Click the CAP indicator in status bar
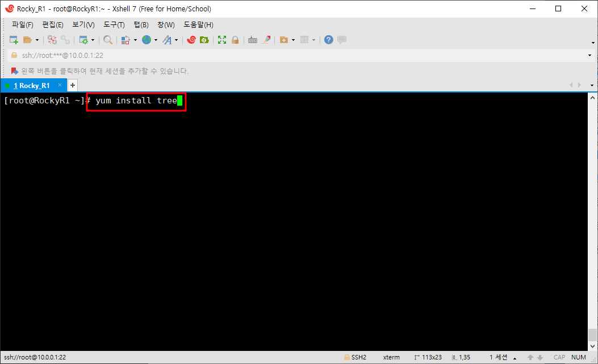This screenshot has height=364, width=598. 559,358
